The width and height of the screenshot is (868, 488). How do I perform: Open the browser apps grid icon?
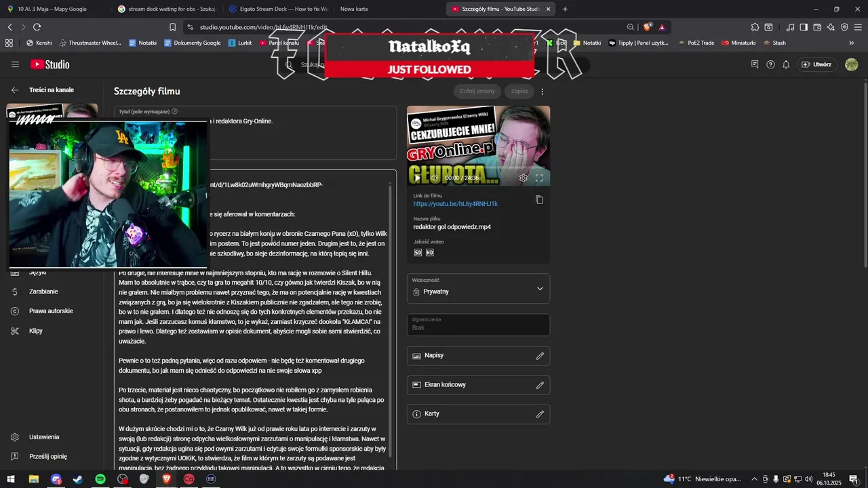click(x=9, y=43)
